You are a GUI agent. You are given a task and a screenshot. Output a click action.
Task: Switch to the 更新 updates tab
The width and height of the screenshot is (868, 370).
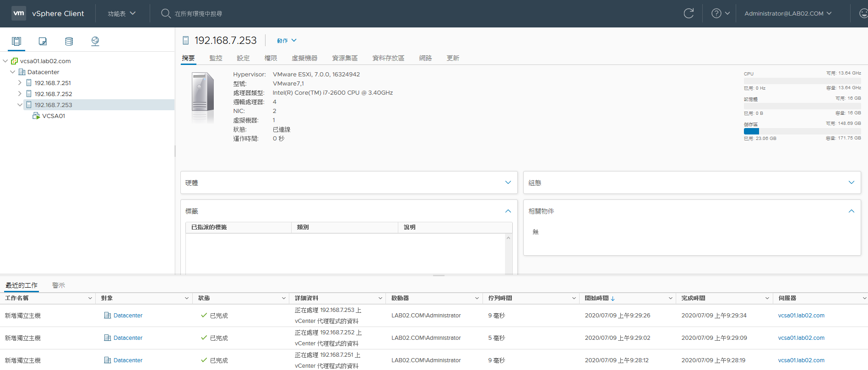(453, 58)
